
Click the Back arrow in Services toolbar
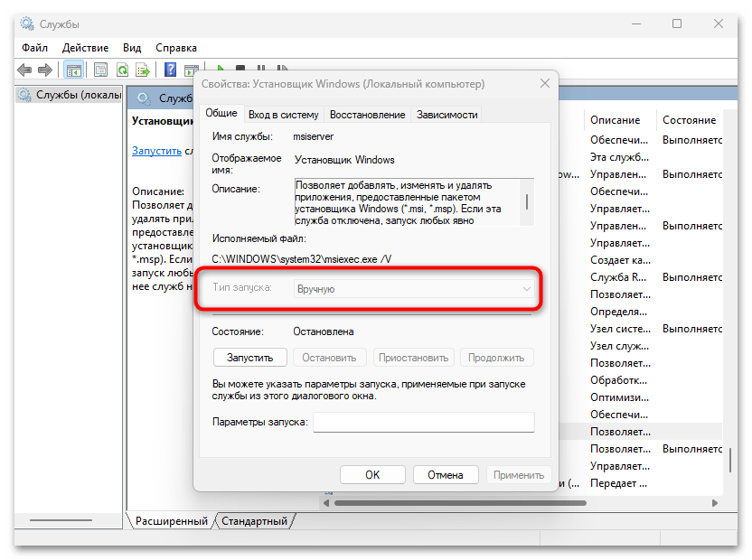(x=24, y=70)
